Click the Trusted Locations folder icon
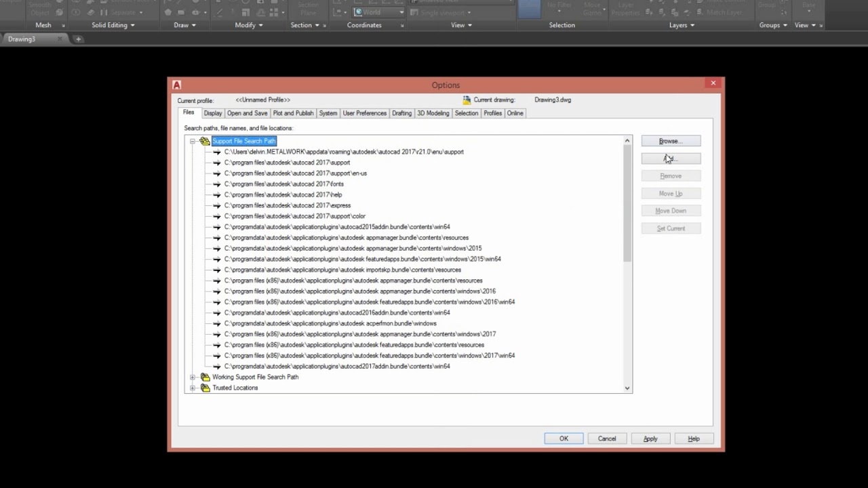The height and width of the screenshot is (488, 868). coord(205,388)
